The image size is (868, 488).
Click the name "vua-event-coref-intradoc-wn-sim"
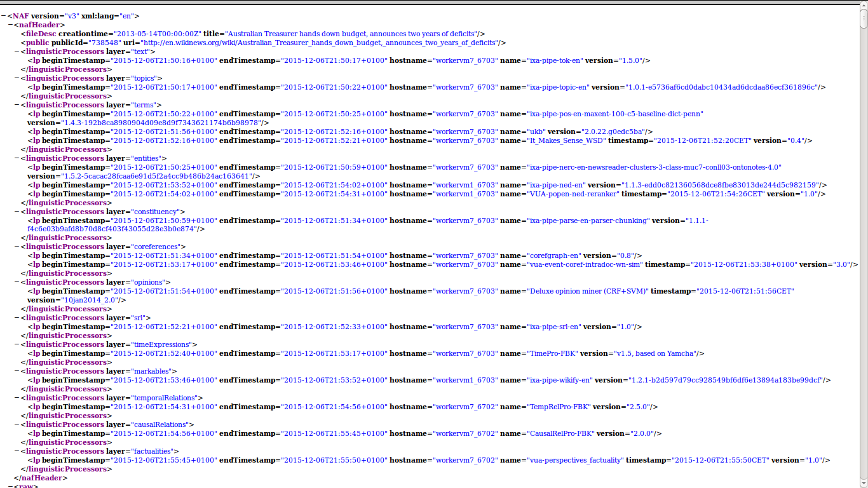click(x=585, y=264)
